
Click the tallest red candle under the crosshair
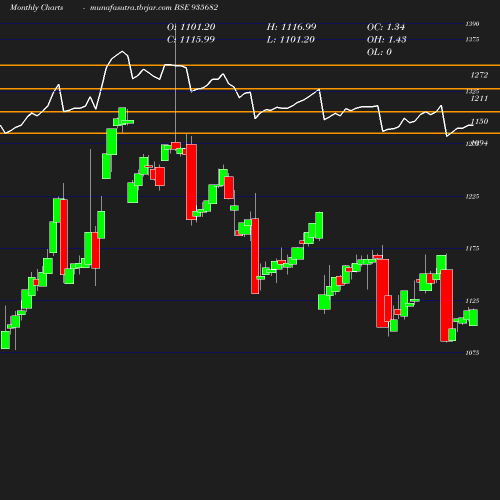tap(191, 182)
